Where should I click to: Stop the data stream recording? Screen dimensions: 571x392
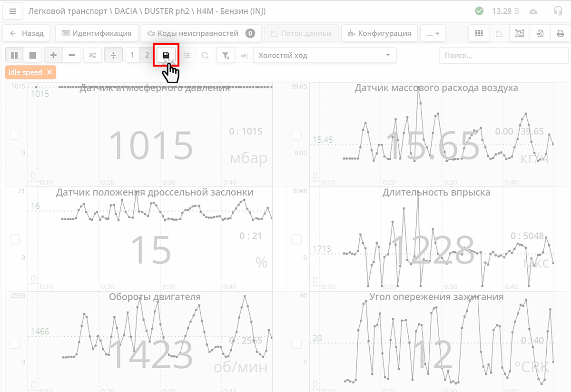(x=32, y=55)
